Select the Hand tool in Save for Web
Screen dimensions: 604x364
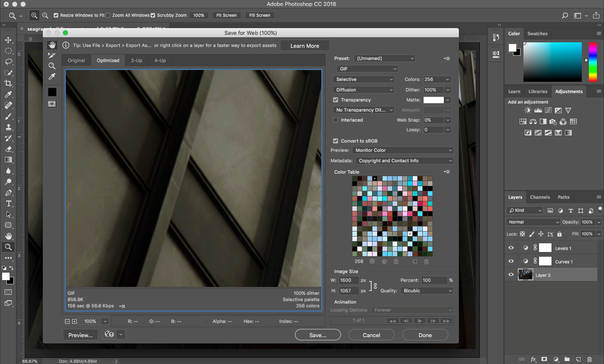(52, 45)
